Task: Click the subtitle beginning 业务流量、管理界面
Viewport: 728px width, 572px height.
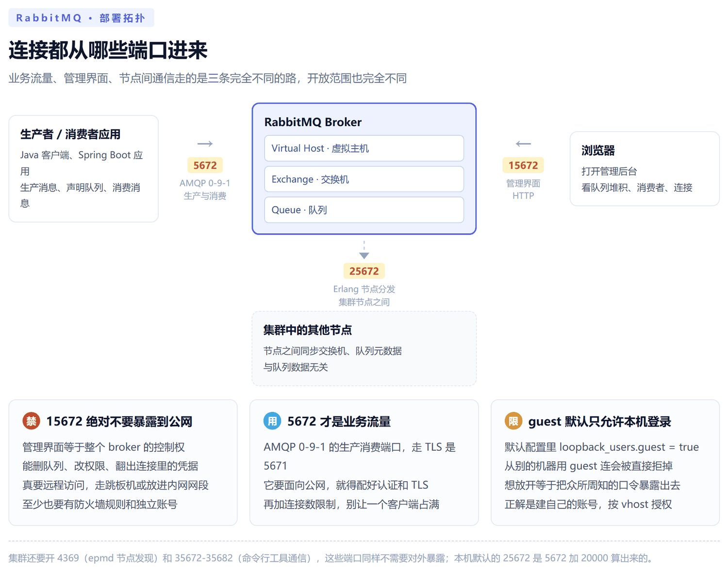Action: click(x=208, y=78)
